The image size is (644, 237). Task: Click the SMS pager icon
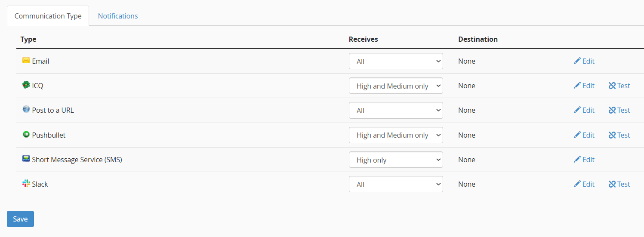point(26,159)
